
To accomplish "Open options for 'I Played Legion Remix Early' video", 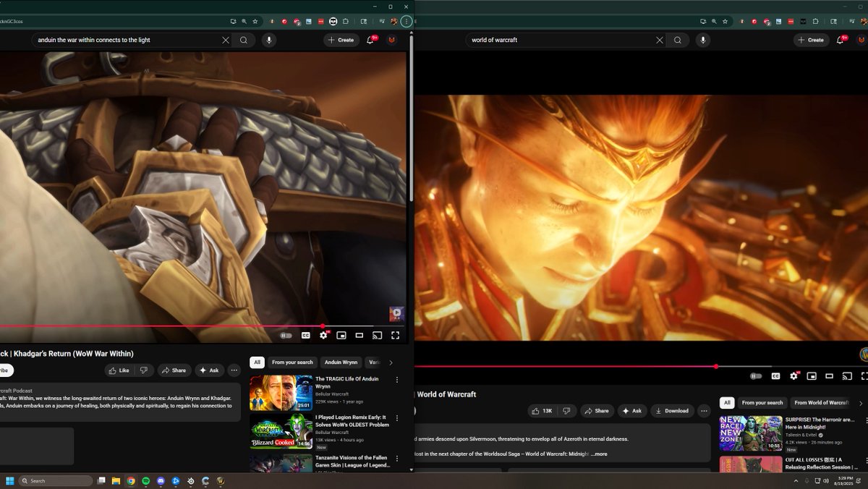I will click(397, 419).
